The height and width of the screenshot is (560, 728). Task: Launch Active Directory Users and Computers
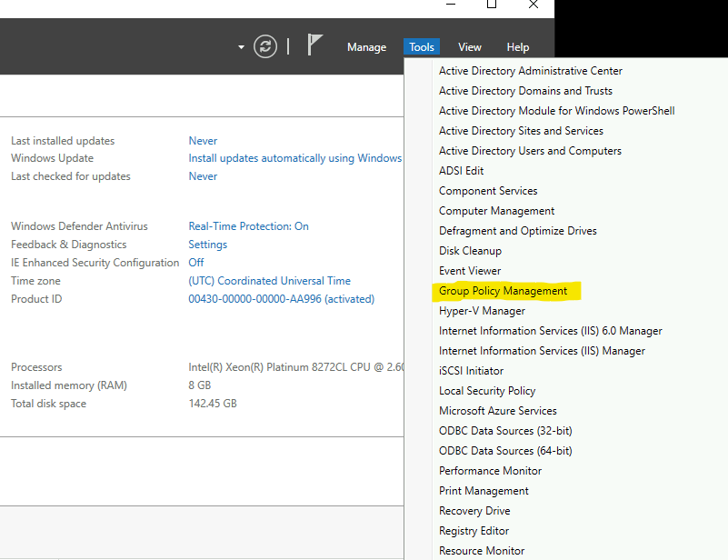click(x=530, y=151)
